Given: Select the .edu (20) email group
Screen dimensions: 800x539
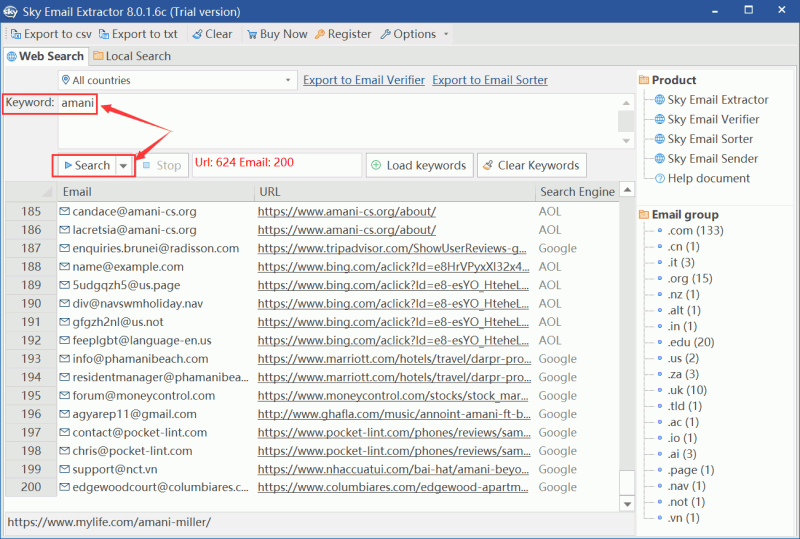Looking at the screenshot, I should pyautogui.click(x=691, y=342).
